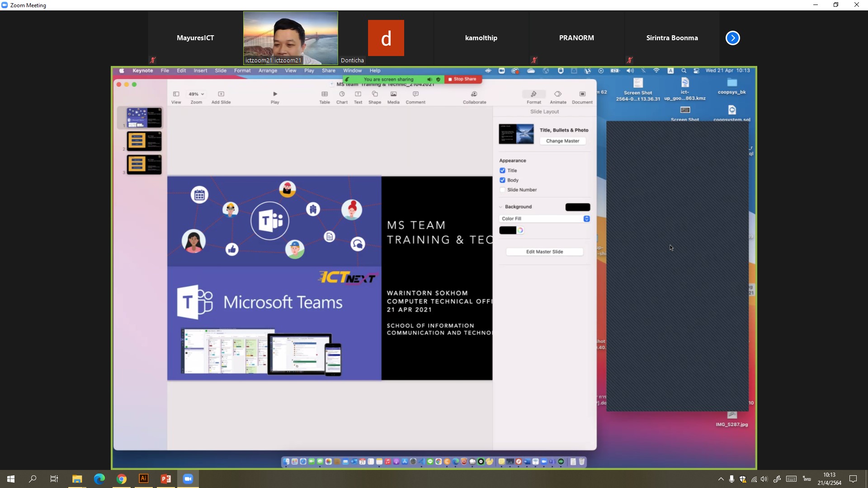This screenshot has width=868, height=488.
Task: Open the coopsys_bk desktop folder
Action: click(732, 86)
